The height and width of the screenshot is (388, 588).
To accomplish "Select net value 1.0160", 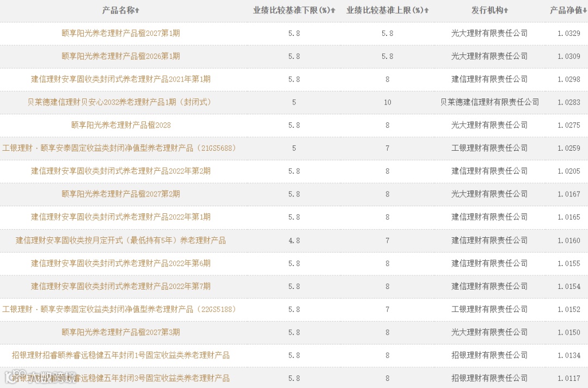I will tap(569, 241).
